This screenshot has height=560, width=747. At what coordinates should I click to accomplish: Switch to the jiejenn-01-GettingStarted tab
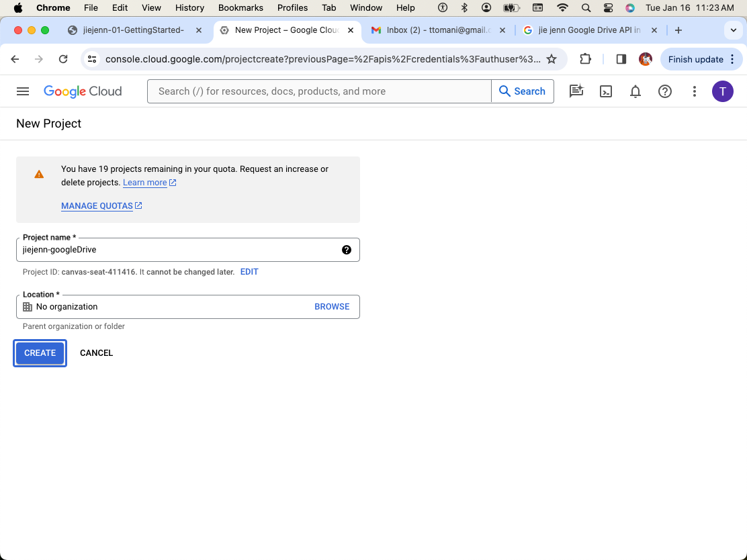coord(134,30)
